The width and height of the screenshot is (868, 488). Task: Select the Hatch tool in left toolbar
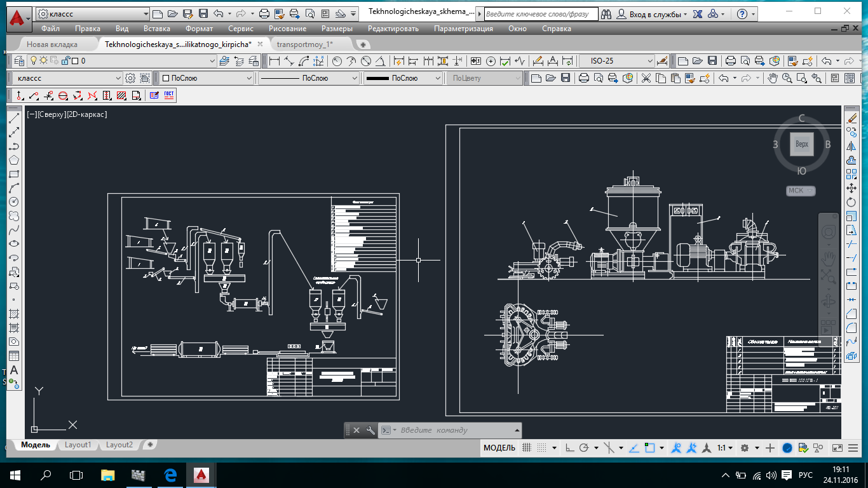click(x=14, y=314)
